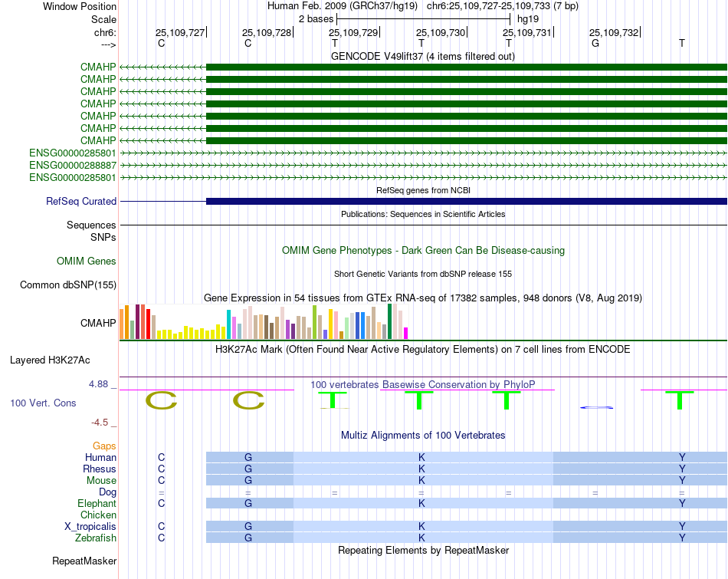The image size is (728, 579).
Task: Select the Human Feb. 2009 (GRCh37/hg19) assembly title
Action: (x=343, y=6)
